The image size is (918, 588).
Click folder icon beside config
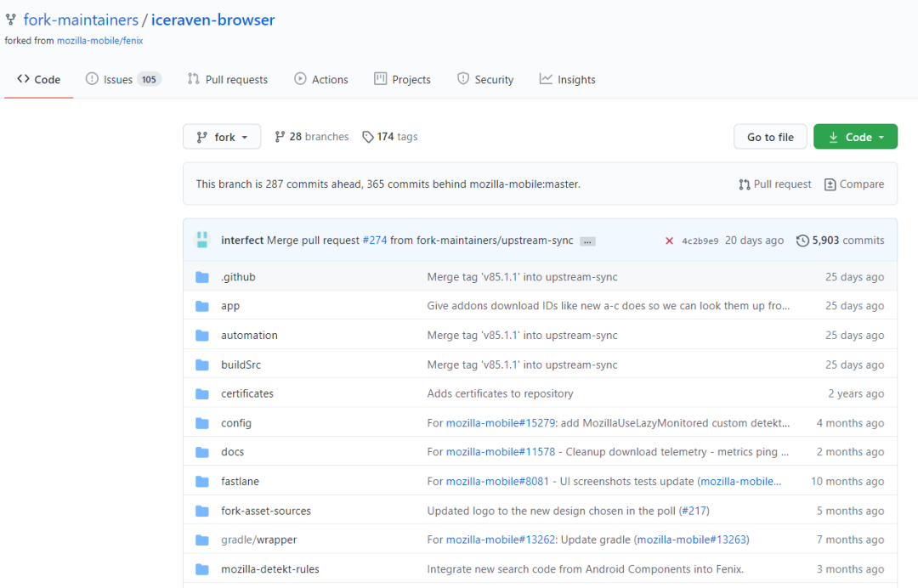(x=202, y=423)
